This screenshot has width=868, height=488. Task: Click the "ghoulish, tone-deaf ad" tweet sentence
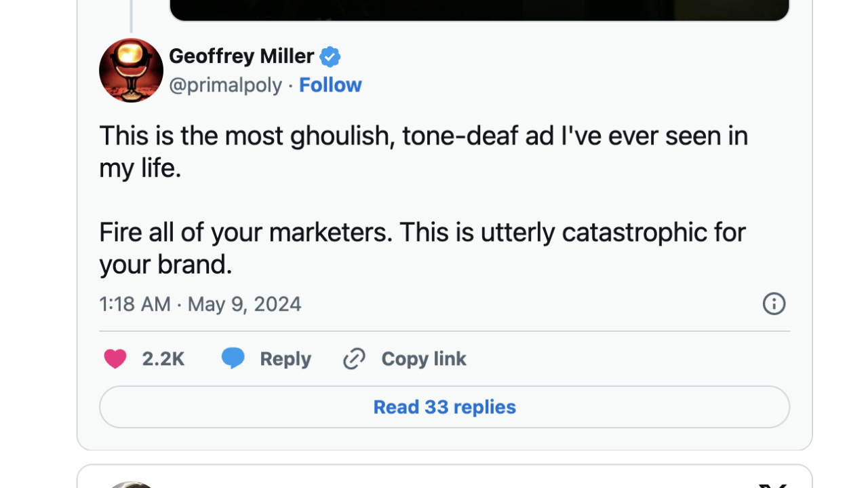click(423, 151)
